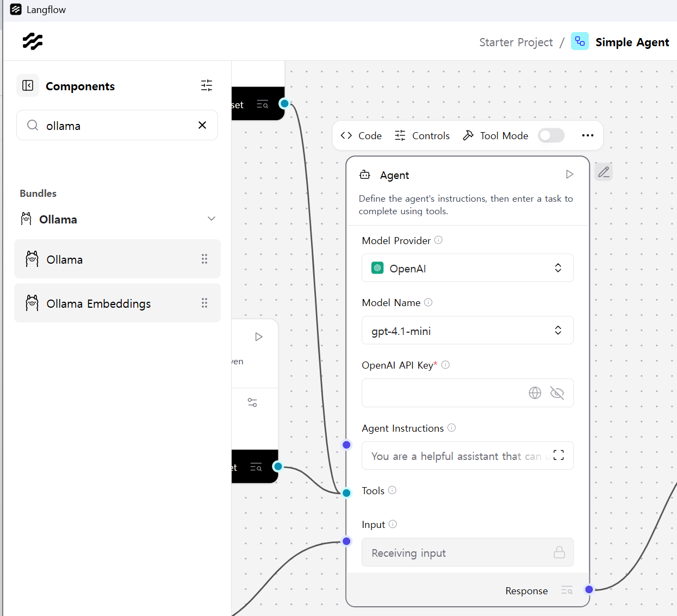677x616 pixels.
Task: Click the Response output handle dot
Action: click(589, 589)
